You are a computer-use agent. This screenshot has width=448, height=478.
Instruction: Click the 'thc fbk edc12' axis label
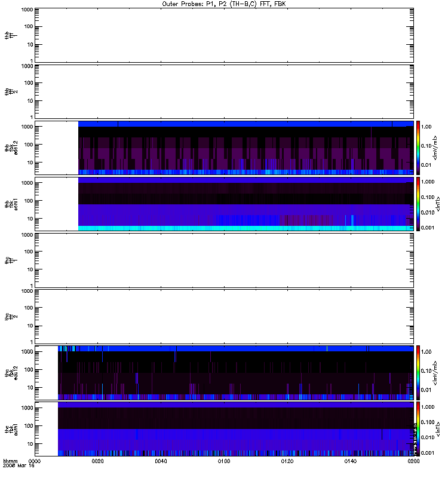[11, 373]
